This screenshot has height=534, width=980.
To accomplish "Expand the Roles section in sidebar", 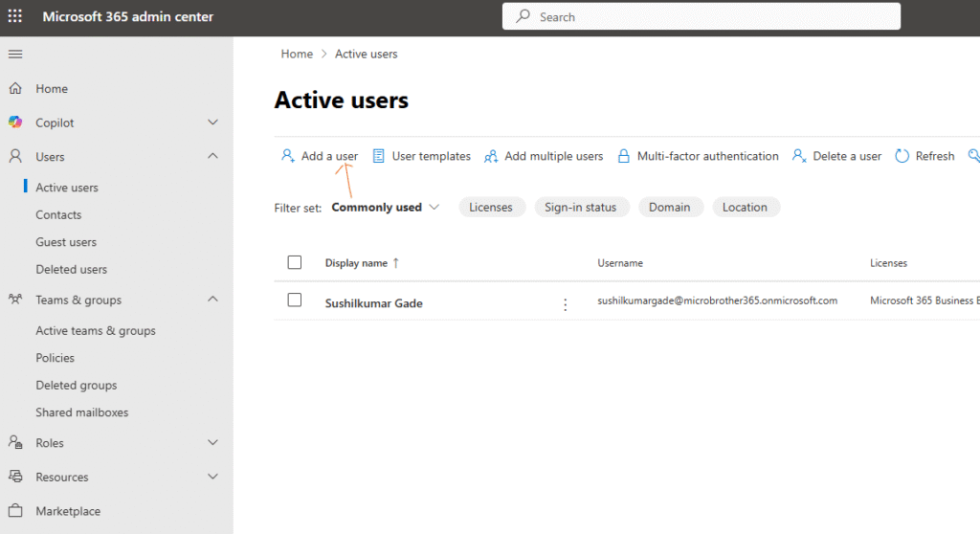I will pyautogui.click(x=212, y=443).
